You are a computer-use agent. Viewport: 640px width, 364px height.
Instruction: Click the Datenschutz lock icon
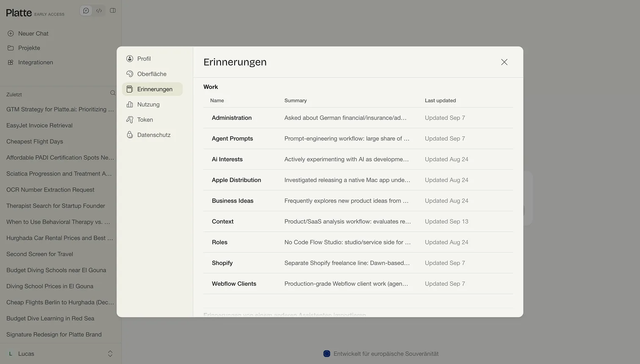tap(130, 135)
